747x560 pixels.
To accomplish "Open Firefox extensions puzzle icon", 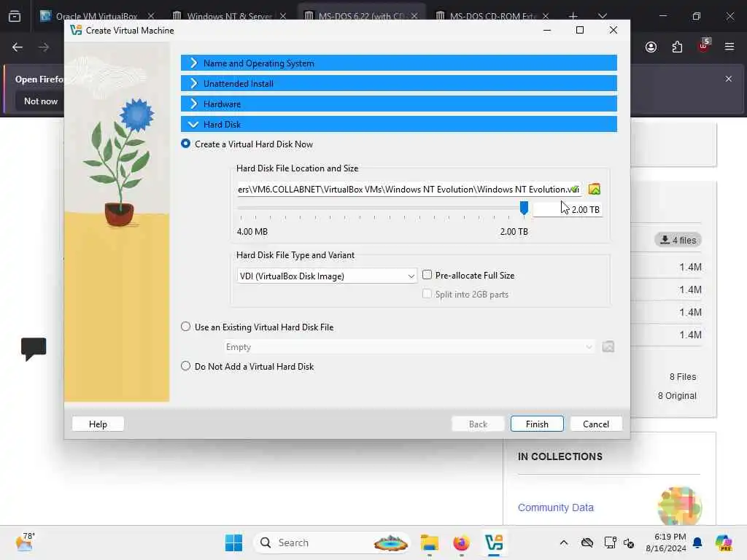I will point(677,47).
